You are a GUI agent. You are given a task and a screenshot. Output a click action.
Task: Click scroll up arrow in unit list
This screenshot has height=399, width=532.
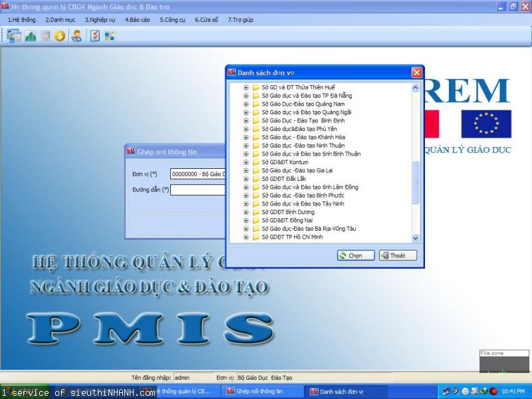[415, 88]
